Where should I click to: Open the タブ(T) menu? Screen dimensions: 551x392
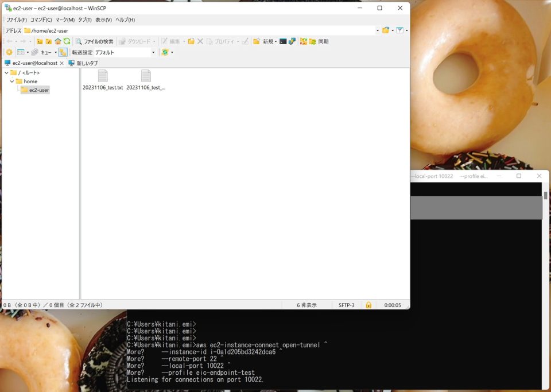(x=85, y=20)
